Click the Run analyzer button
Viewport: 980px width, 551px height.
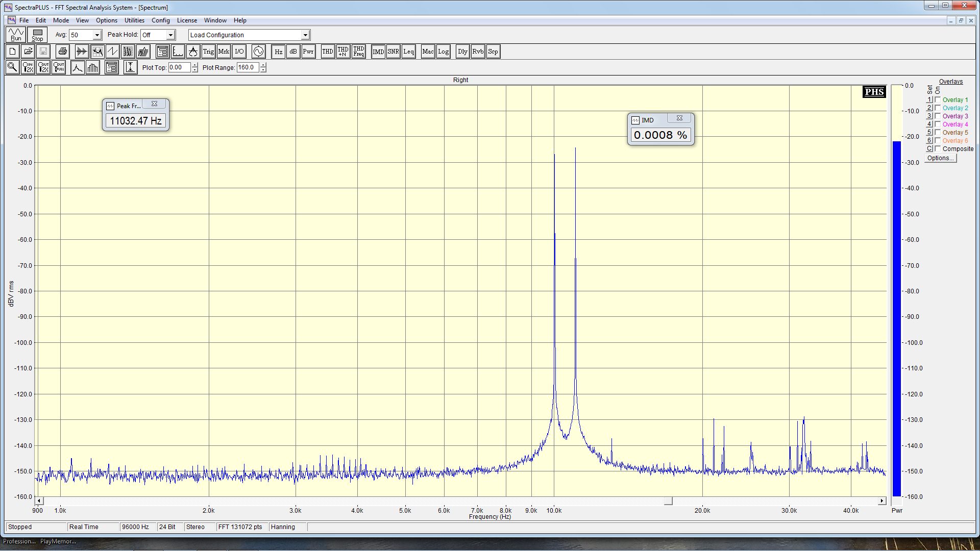pos(16,35)
